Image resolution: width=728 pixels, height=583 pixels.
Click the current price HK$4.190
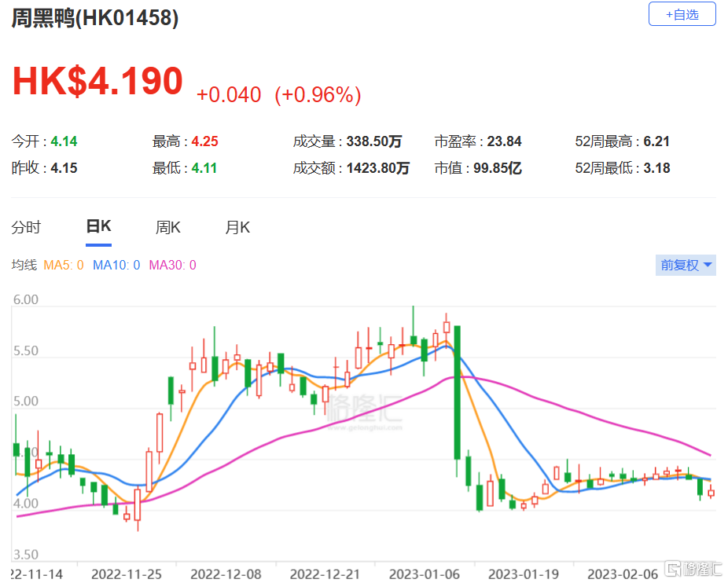pyautogui.click(x=97, y=81)
